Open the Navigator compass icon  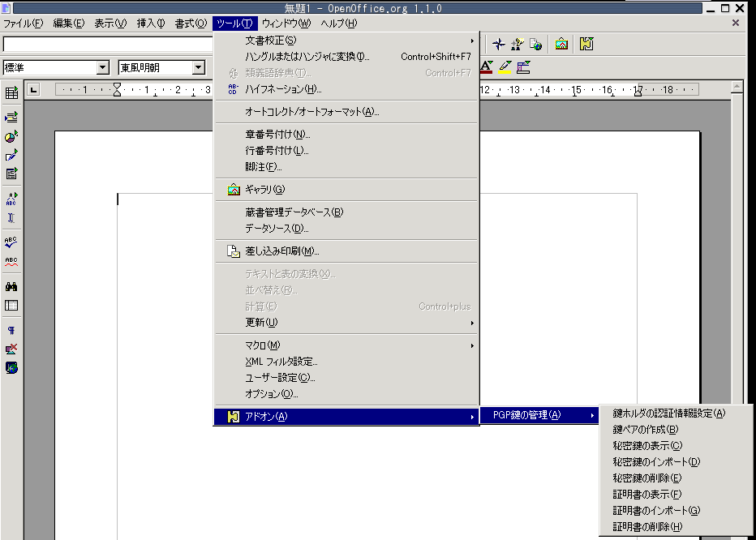click(x=498, y=45)
